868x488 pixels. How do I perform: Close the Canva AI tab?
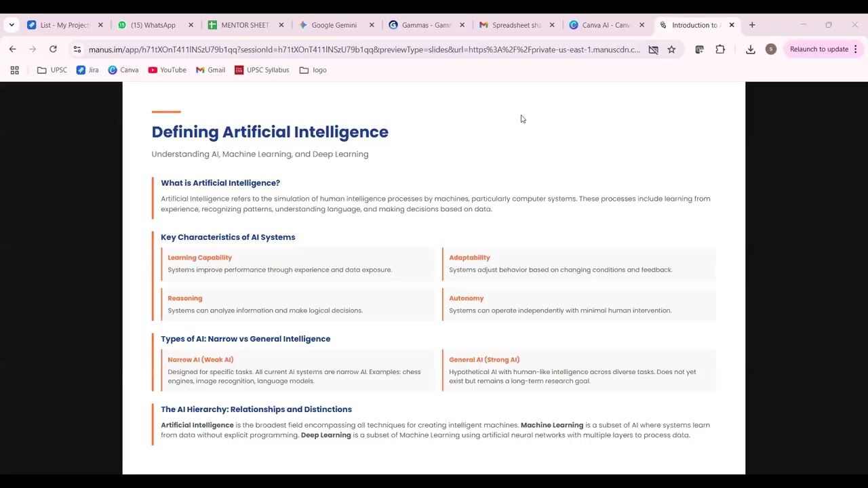coord(642,25)
